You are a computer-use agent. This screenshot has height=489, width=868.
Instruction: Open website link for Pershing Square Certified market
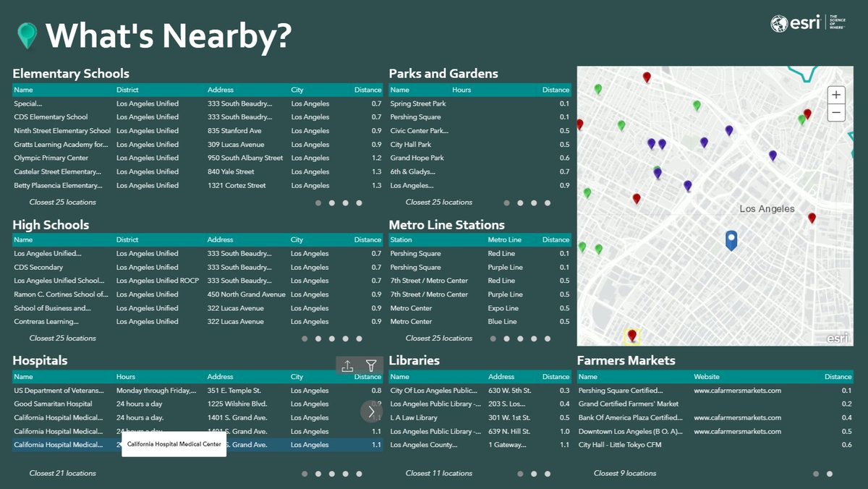click(737, 391)
